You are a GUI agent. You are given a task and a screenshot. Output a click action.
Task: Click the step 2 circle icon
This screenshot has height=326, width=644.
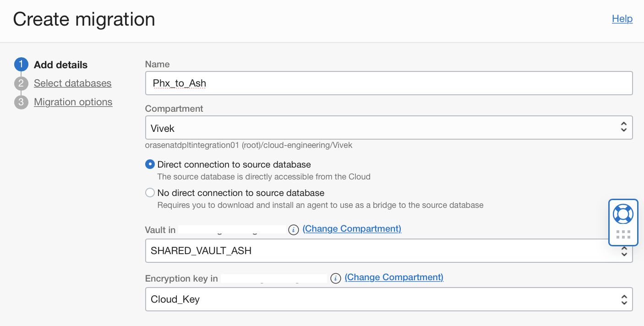click(x=21, y=83)
